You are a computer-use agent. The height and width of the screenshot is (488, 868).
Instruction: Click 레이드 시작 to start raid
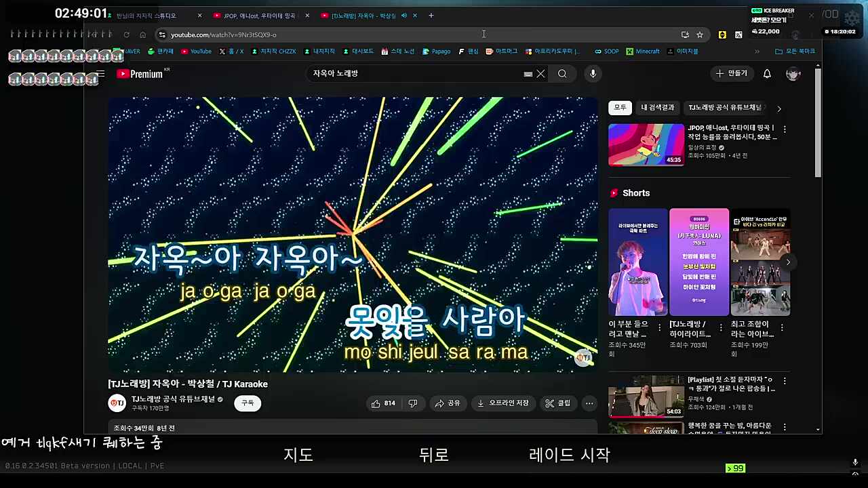click(x=570, y=455)
